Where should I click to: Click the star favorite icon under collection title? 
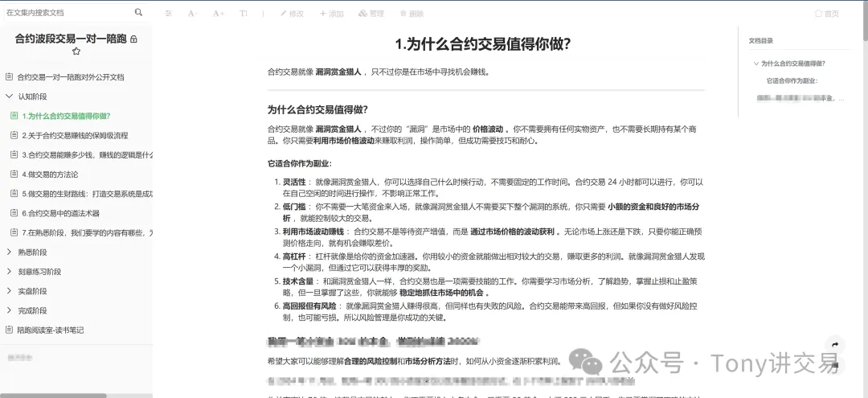(x=76, y=51)
